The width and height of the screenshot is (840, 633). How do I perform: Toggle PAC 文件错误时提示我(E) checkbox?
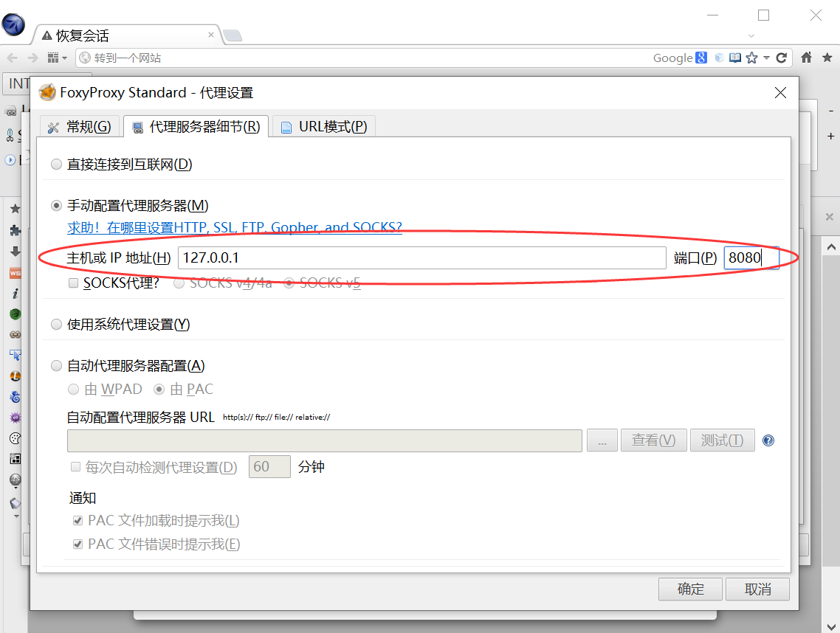78,544
